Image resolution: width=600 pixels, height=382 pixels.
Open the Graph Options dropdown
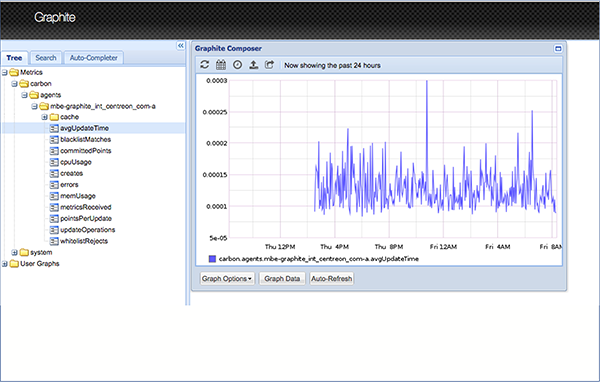pyautogui.click(x=227, y=279)
